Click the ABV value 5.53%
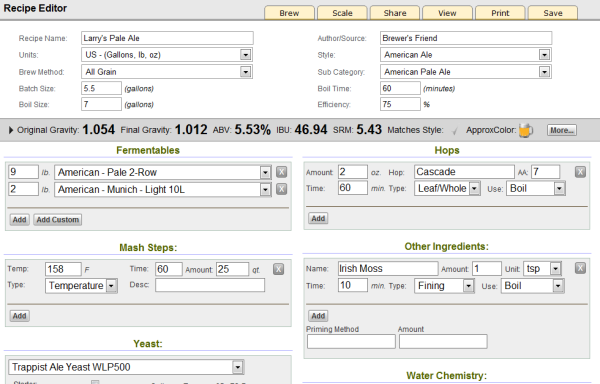 (x=253, y=130)
